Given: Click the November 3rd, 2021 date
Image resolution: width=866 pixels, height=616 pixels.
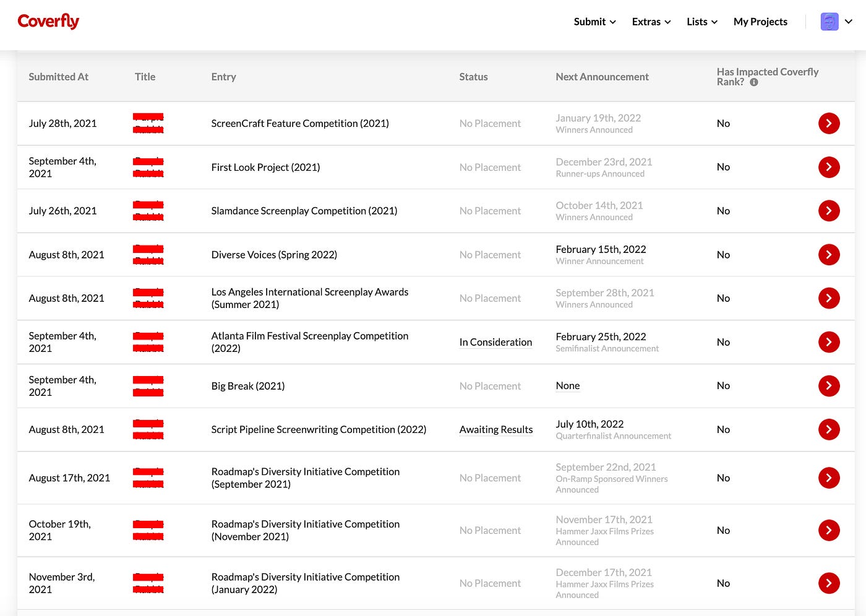Looking at the screenshot, I should click(x=61, y=583).
